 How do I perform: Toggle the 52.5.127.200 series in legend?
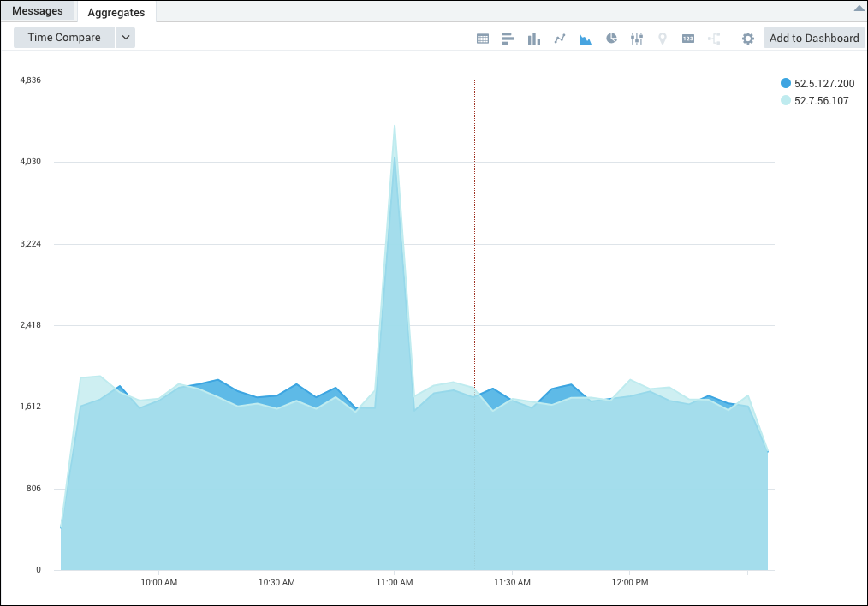[x=822, y=83]
